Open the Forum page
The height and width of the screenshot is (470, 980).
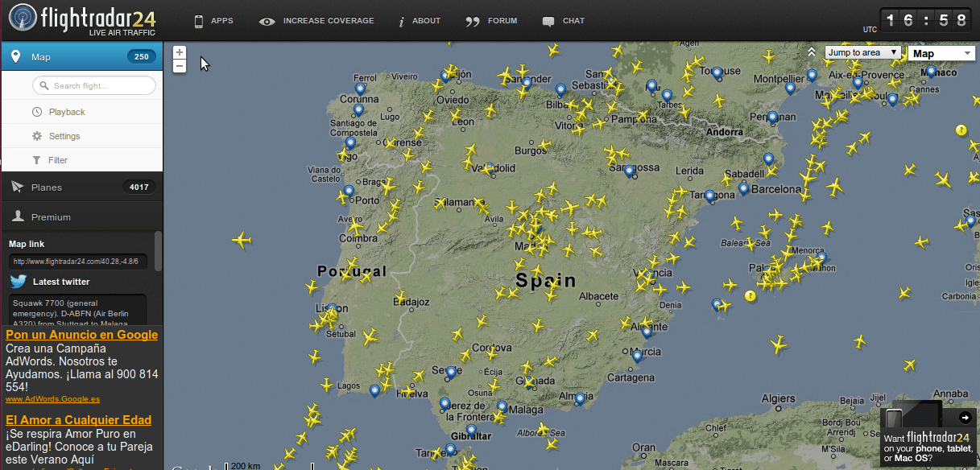[492, 21]
